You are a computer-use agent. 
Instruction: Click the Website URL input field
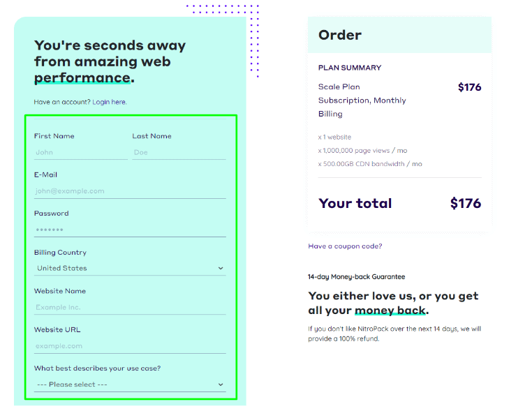pyautogui.click(x=130, y=346)
